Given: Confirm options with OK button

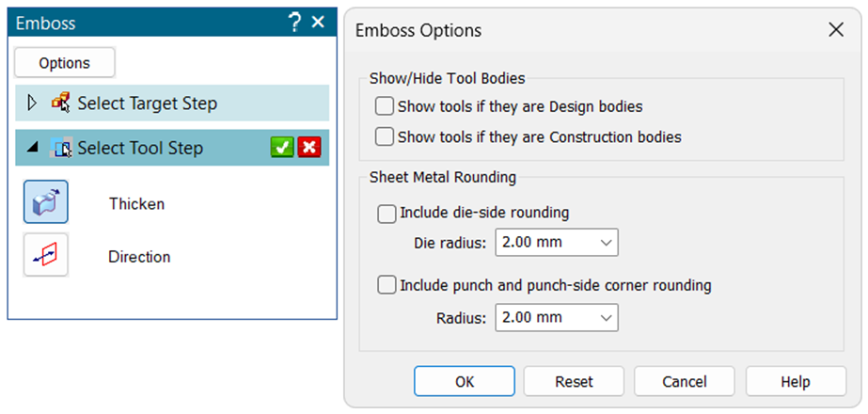Looking at the screenshot, I should click(465, 381).
